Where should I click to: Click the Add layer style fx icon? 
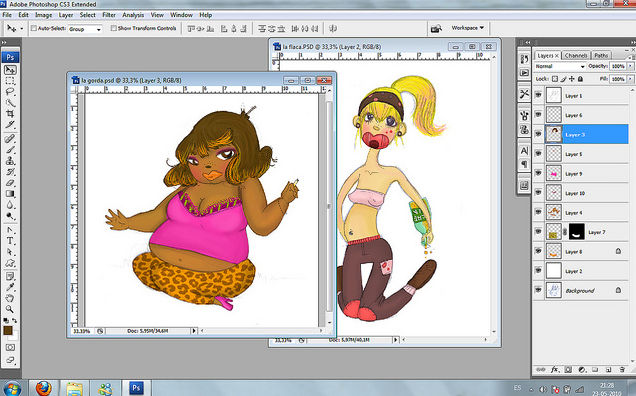(x=554, y=370)
